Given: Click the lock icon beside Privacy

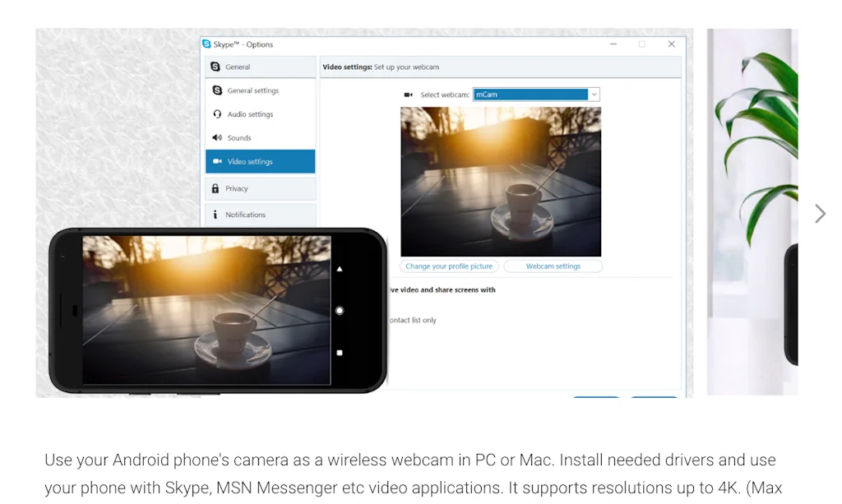Looking at the screenshot, I should pyautogui.click(x=215, y=188).
